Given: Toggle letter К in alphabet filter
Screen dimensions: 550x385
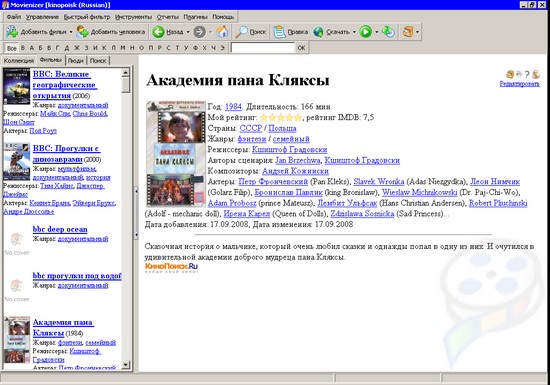Looking at the screenshot, I should (104, 48).
